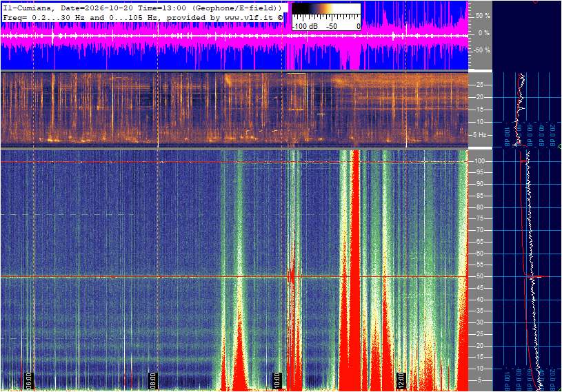Click the '-100 dB' legend label

[305, 26]
